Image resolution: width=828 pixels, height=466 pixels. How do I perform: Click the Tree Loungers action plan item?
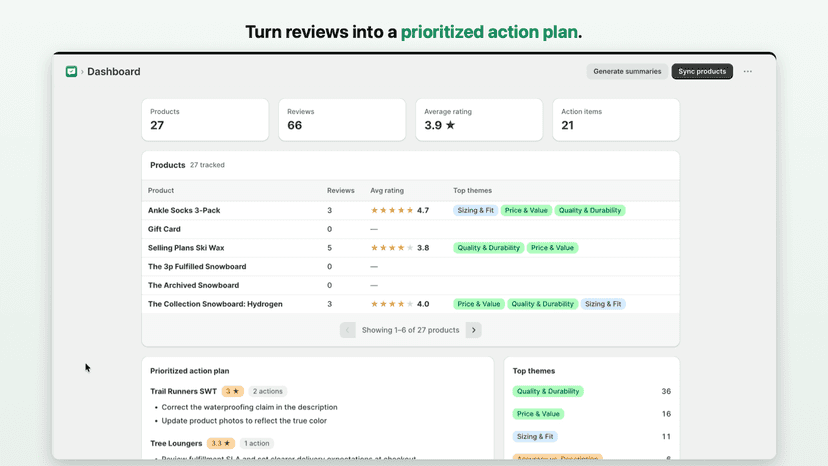tap(176, 444)
